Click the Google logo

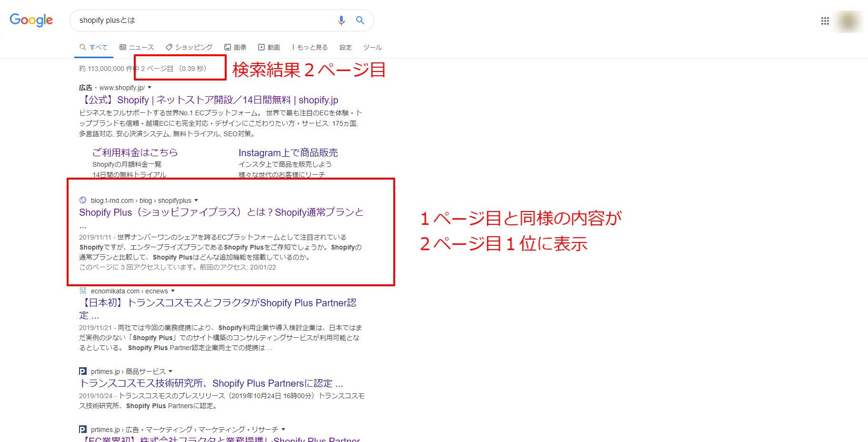pos(31,20)
